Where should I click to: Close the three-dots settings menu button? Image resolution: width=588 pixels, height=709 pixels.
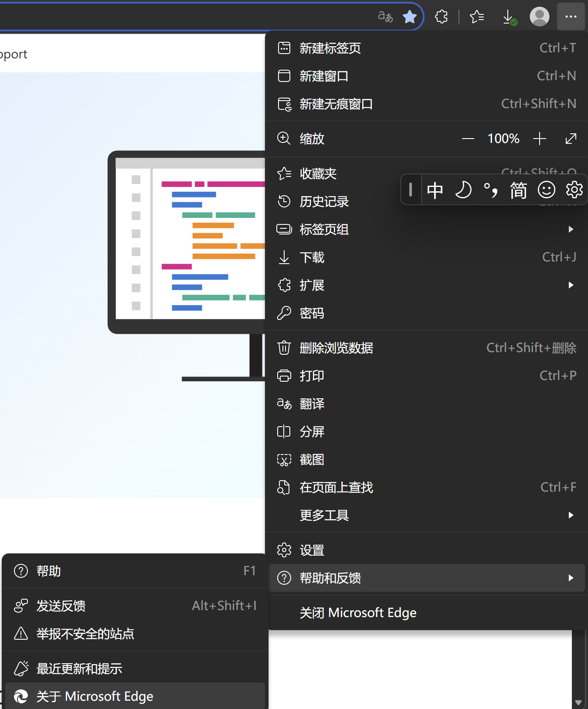click(571, 17)
